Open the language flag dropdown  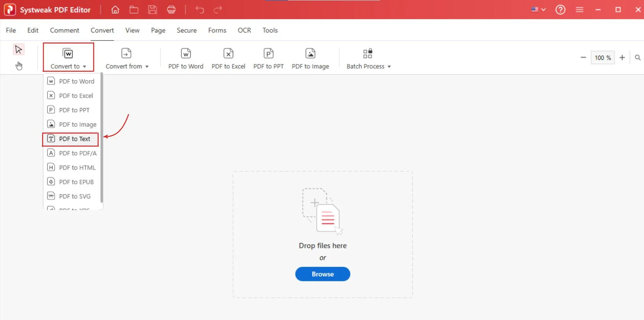(538, 10)
